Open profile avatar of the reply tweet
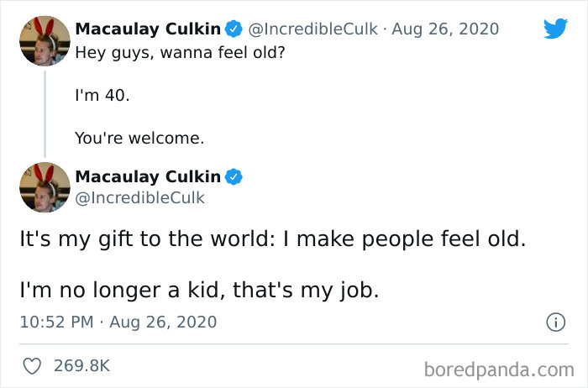Image resolution: width=588 pixels, height=388 pixels. coord(45,186)
